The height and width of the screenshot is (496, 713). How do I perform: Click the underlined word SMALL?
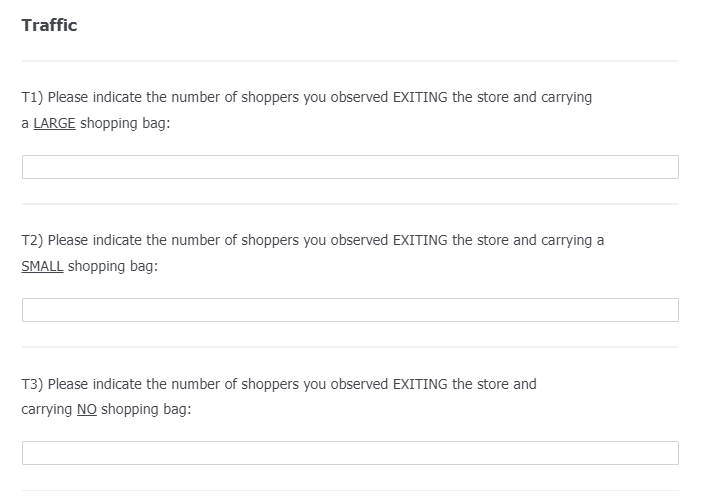(x=42, y=266)
